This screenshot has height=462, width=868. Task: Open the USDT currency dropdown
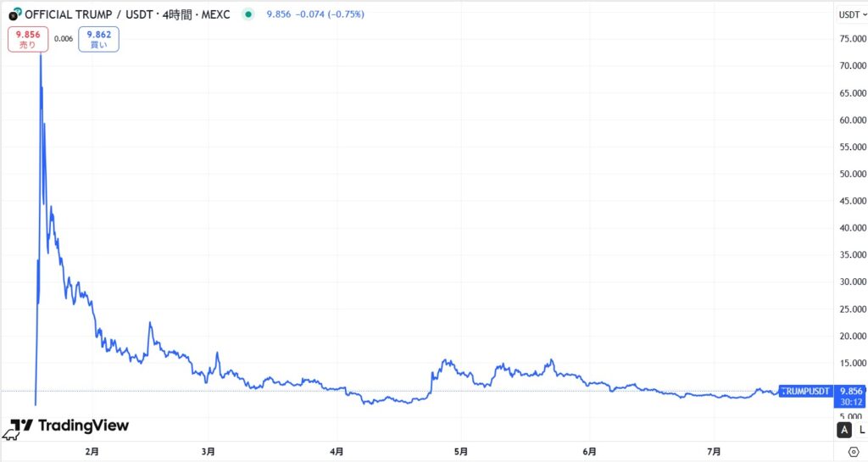[852, 15]
